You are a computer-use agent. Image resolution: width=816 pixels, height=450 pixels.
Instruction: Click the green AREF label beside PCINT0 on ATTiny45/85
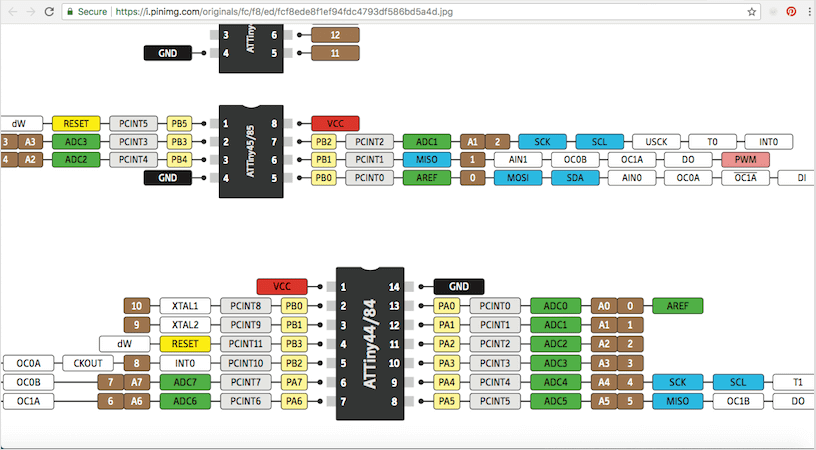tap(427, 177)
